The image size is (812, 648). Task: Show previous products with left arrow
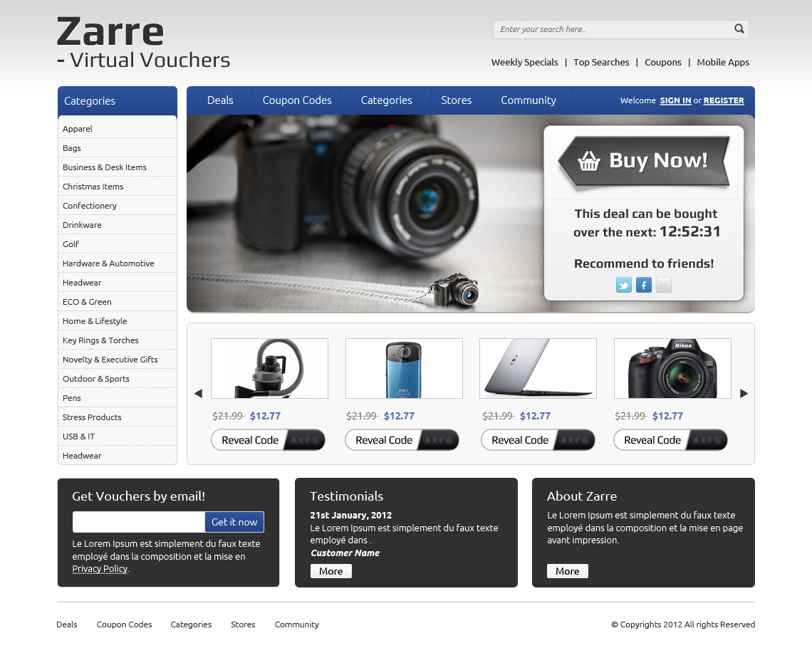[x=198, y=393]
